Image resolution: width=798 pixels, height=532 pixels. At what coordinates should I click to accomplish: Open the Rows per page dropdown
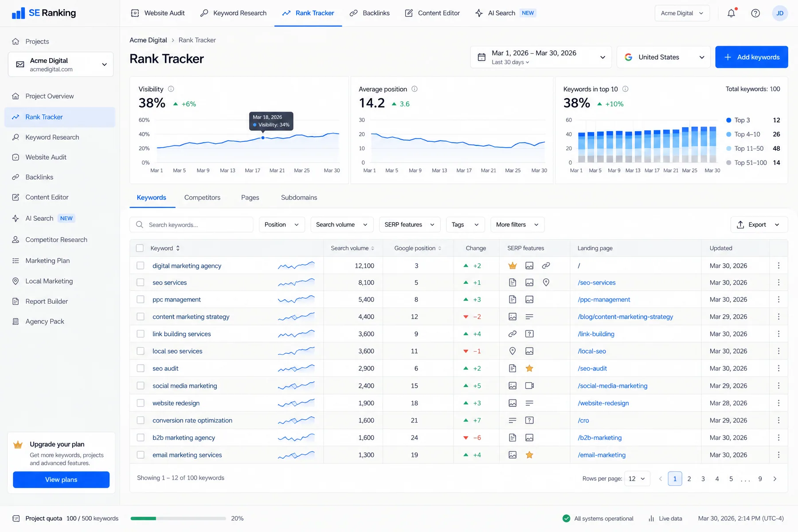click(x=637, y=479)
